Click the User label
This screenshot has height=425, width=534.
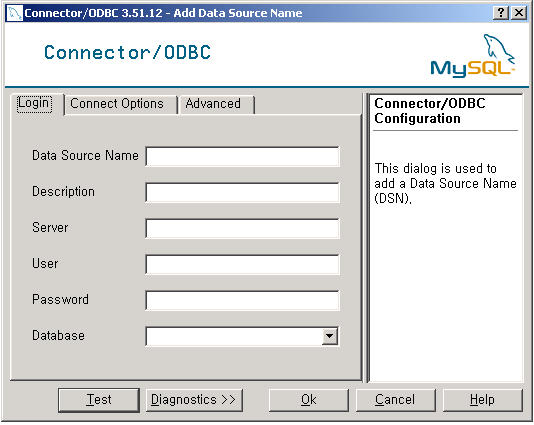coord(45,264)
